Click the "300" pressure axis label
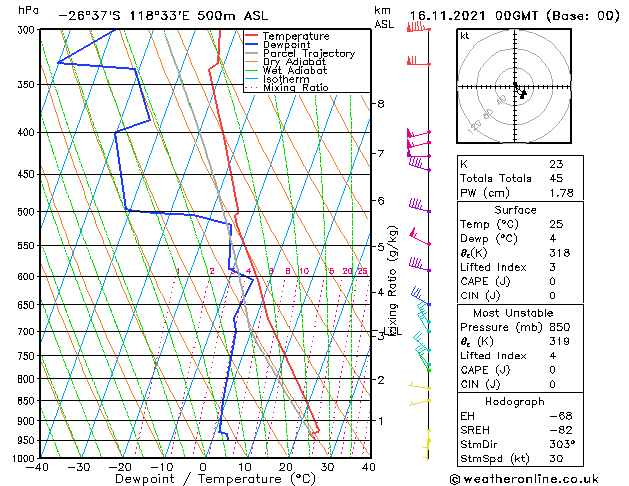Screen dimensions: 629x486 (28, 30)
